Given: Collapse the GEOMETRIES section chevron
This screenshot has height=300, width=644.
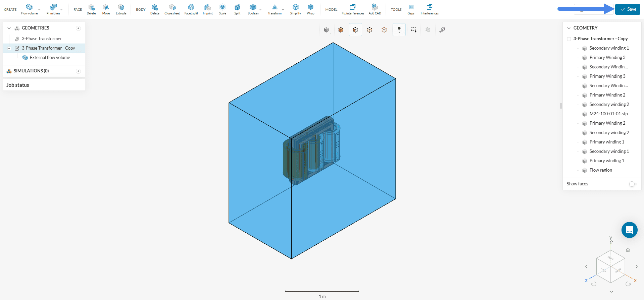Looking at the screenshot, I should [9, 28].
